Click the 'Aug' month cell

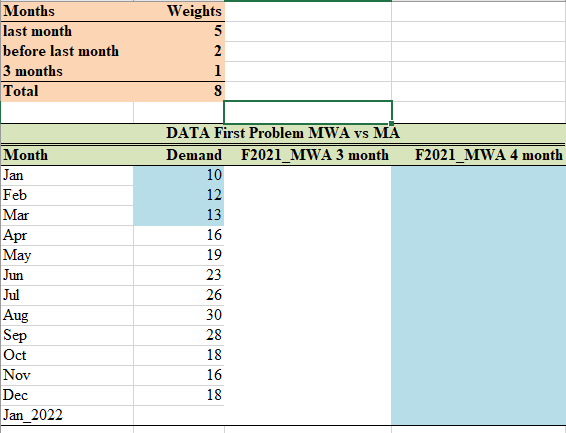point(67,315)
